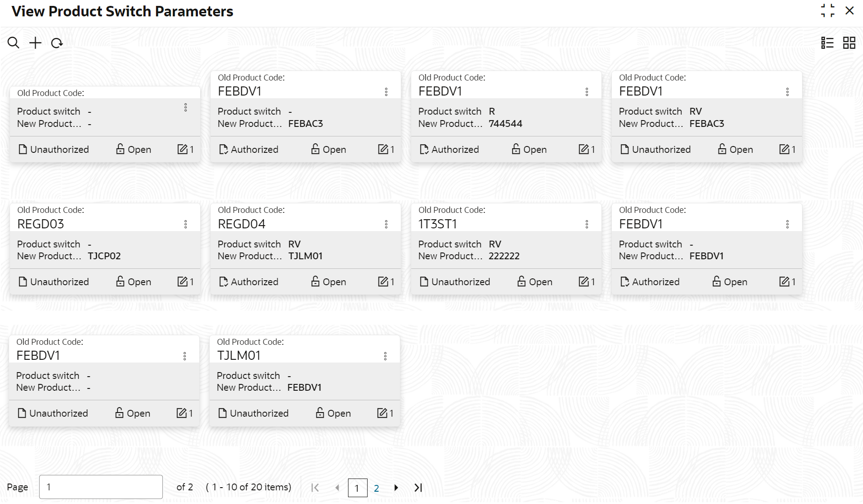The width and height of the screenshot is (863, 504).
Task: Jump to last page arrow
Action: pyautogui.click(x=418, y=488)
